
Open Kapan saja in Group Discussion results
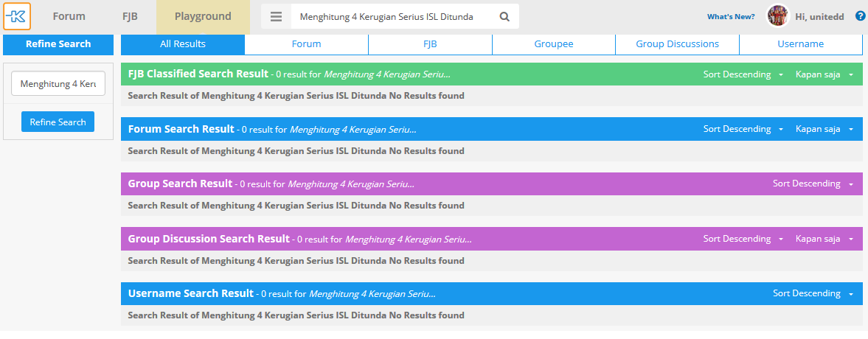pyautogui.click(x=824, y=239)
